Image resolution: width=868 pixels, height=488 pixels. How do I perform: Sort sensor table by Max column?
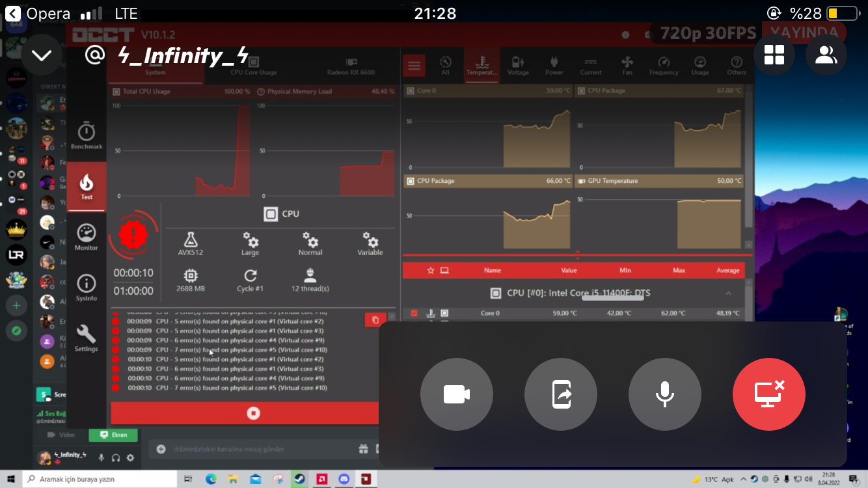pos(679,270)
